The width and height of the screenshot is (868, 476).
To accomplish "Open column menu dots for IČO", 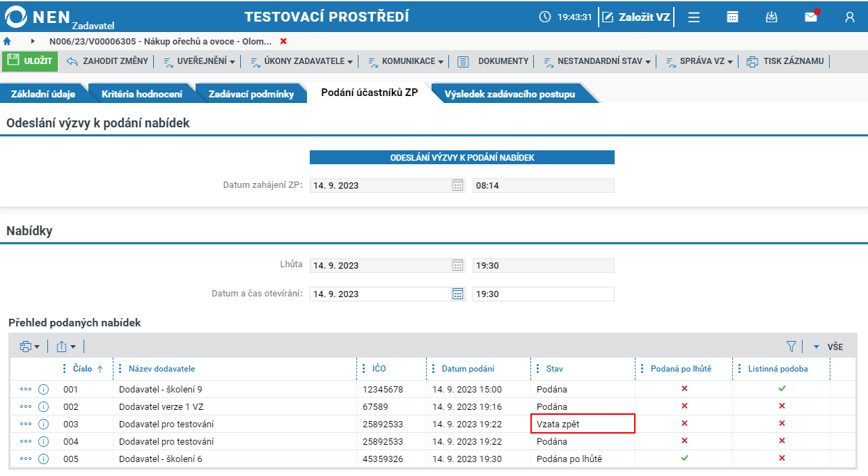I will point(365,369).
